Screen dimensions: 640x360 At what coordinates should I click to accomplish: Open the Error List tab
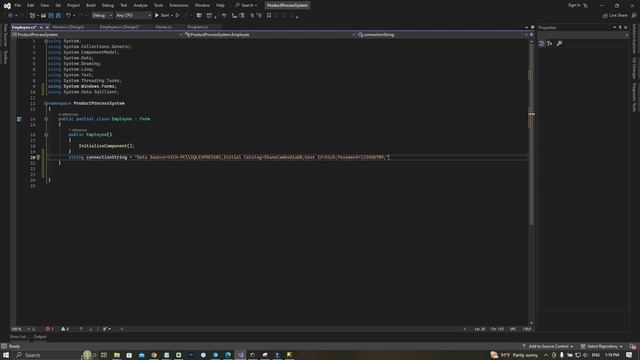point(19,337)
